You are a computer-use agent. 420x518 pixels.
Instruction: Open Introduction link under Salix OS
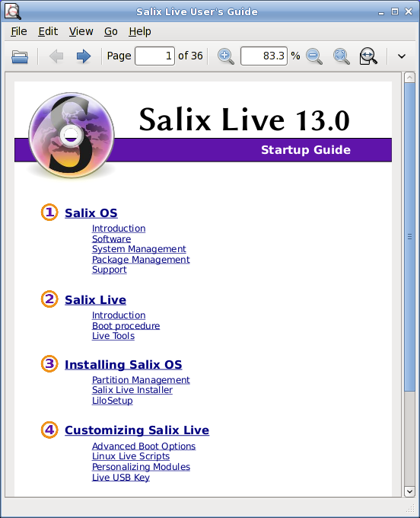pos(119,229)
